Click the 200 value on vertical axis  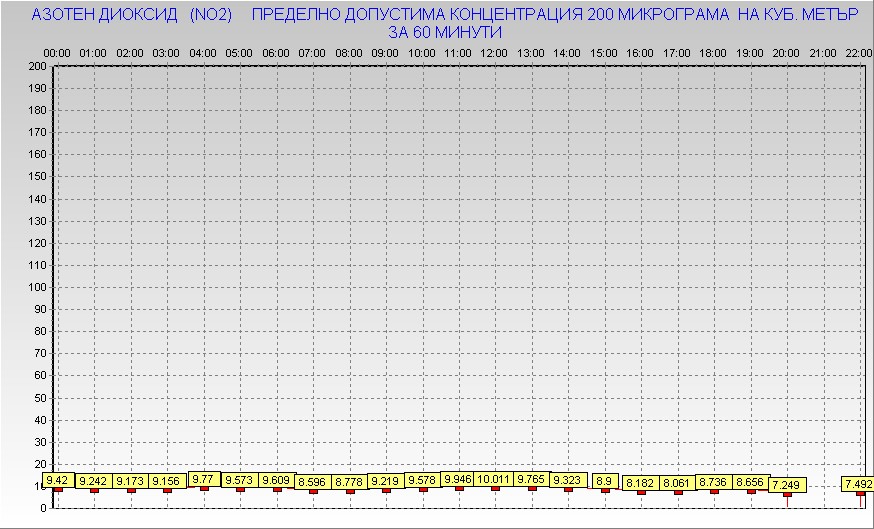coord(37,66)
